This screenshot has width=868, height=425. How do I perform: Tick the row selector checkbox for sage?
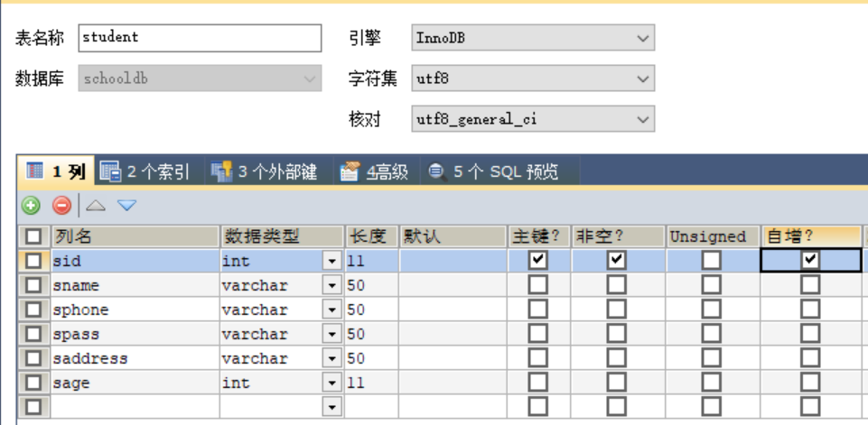click(33, 383)
